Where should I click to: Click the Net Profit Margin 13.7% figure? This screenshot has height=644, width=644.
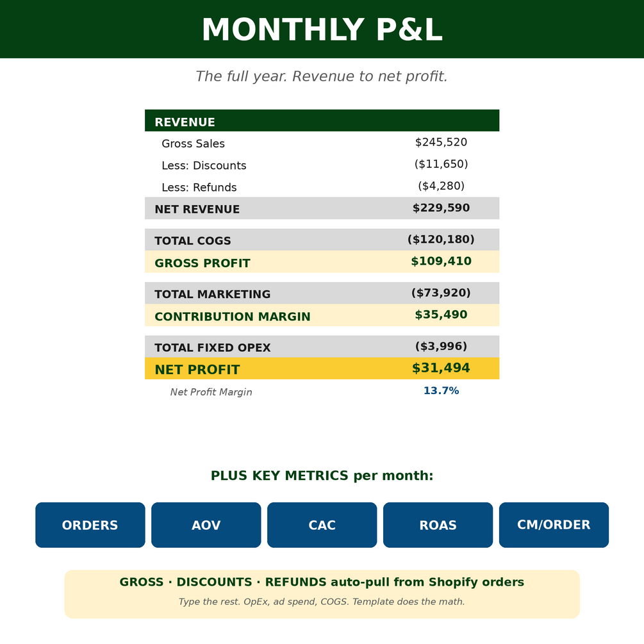coord(441,391)
